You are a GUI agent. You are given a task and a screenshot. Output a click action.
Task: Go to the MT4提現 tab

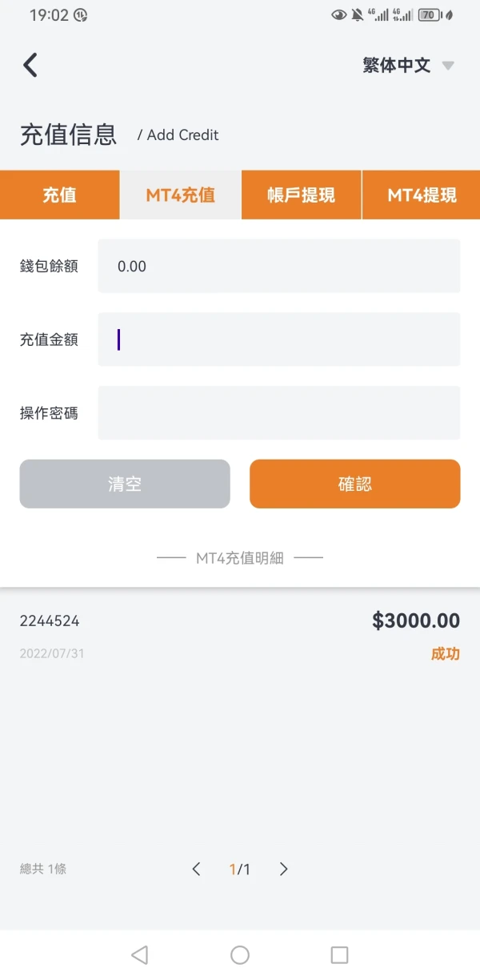(422, 195)
